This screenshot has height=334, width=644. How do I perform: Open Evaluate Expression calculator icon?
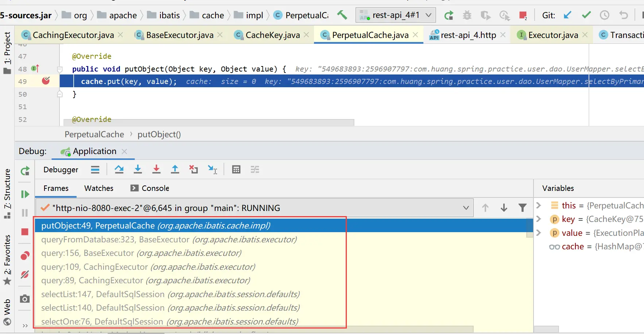[x=236, y=169]
